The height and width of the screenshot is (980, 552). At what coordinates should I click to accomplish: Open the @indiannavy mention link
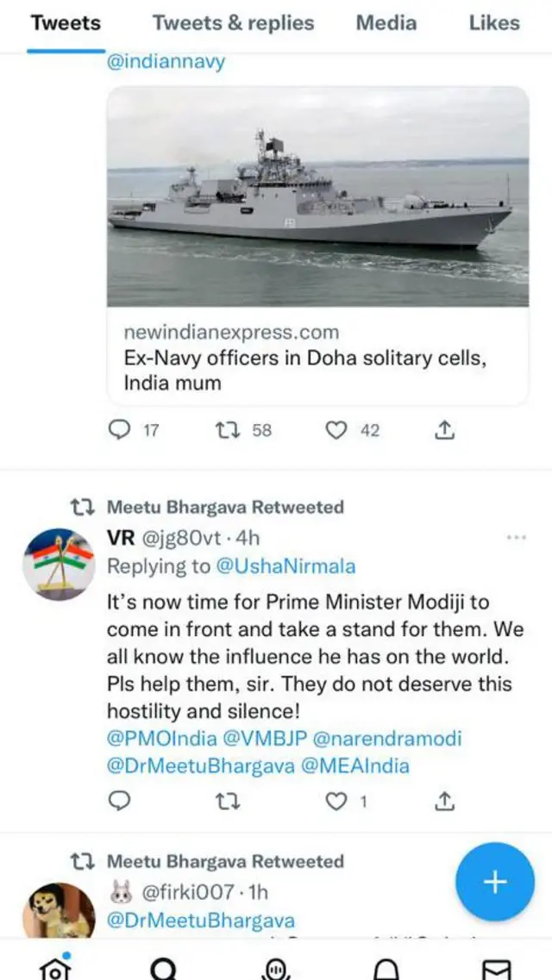click(x=166, y=62)
